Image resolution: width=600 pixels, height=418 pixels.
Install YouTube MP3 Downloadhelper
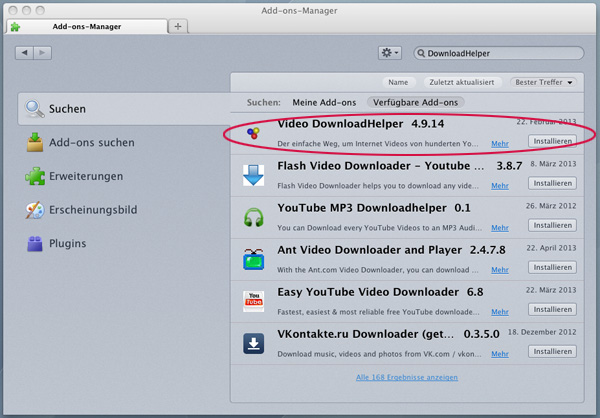[x=553, y=225]
